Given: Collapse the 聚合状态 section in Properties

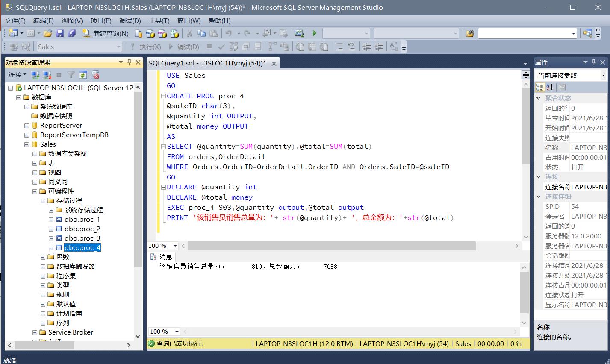Looking at the screenshot, I should [x=539, y=98].
